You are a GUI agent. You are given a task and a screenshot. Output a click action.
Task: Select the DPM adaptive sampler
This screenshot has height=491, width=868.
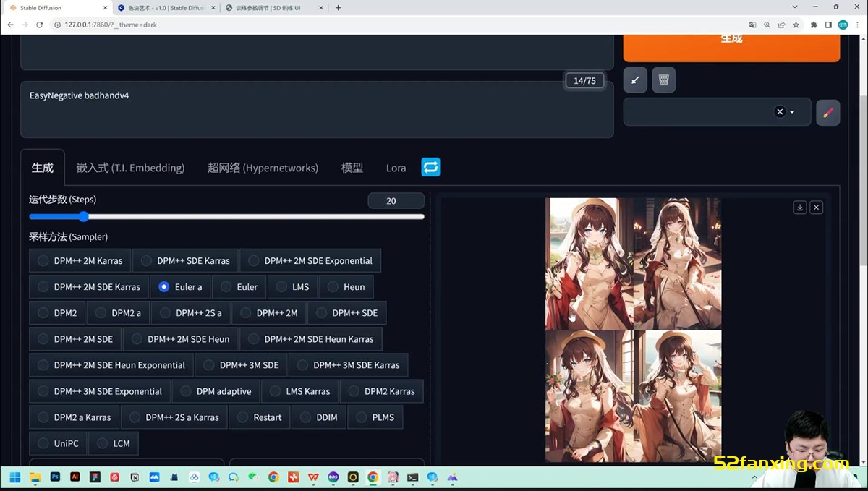pyautogui.click(x=216, y=391)
